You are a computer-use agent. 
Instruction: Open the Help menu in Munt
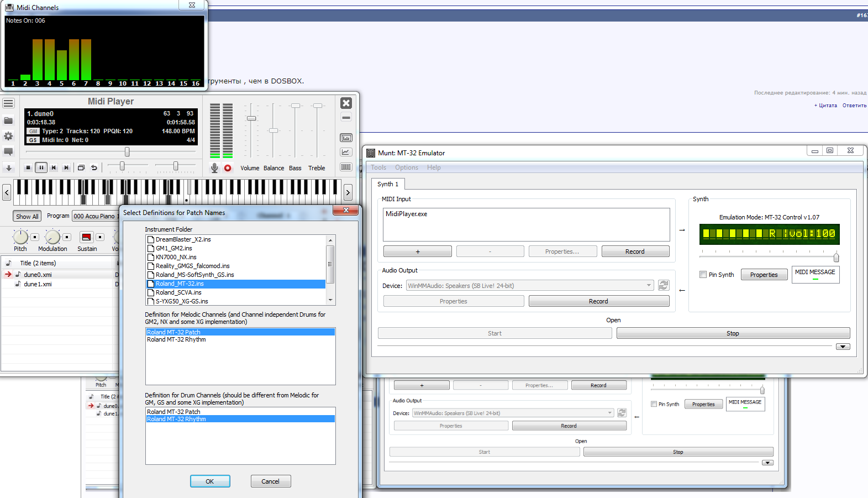click(x=434, y=167)
